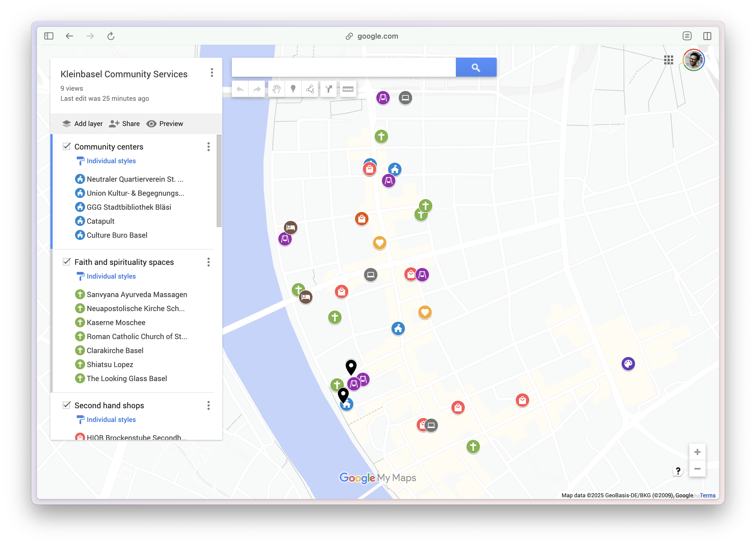Click the Kleinbasel Community Services map title
The height and width of the screenshot is (546, 756).
124,74
